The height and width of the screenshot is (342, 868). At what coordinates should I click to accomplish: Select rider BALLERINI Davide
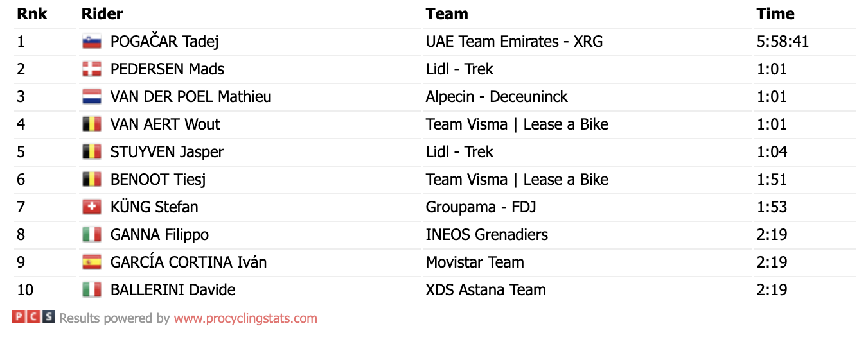click(x=173, y=290)
